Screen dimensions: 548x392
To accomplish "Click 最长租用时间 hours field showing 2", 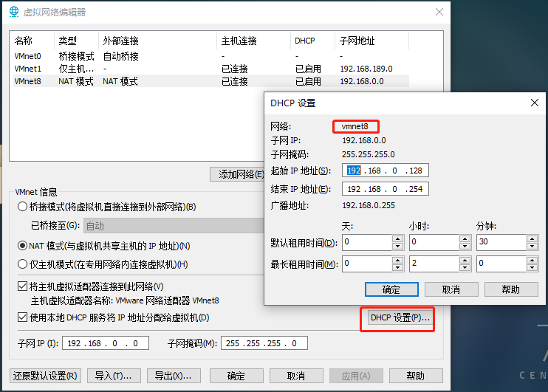I will [x=434, y=264].
